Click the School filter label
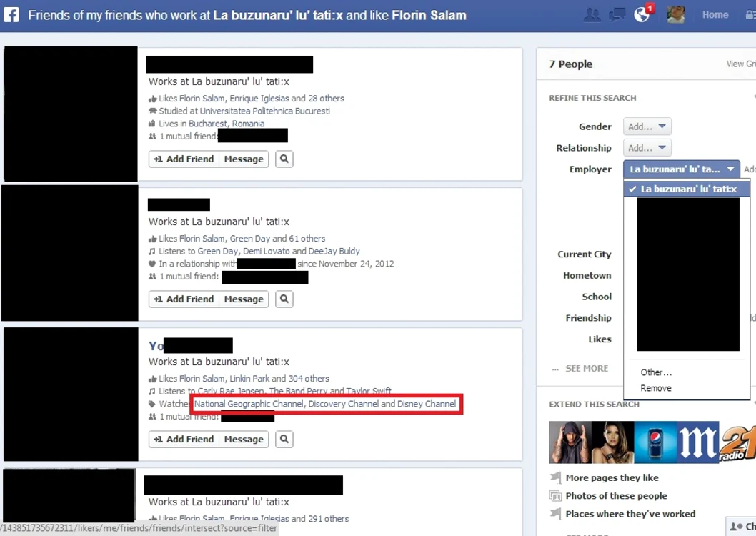Viewport: 756px width, 536px height. tap(597, 297)
